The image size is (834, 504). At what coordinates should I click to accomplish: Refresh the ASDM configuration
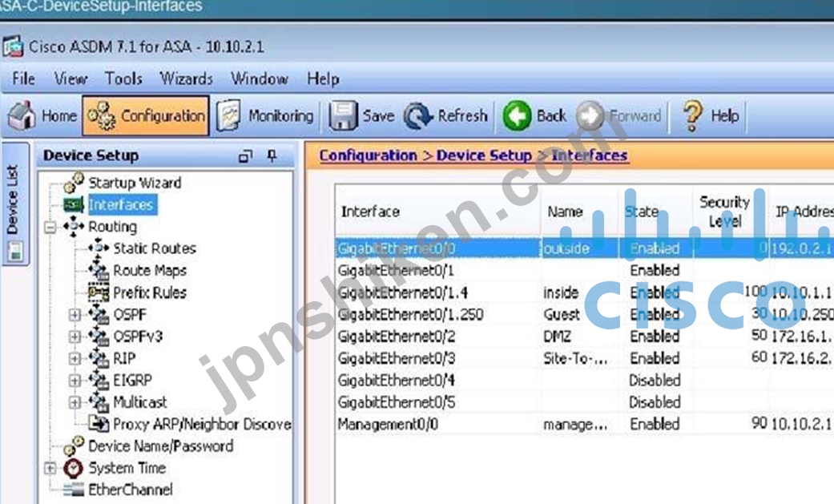[445, 115]
